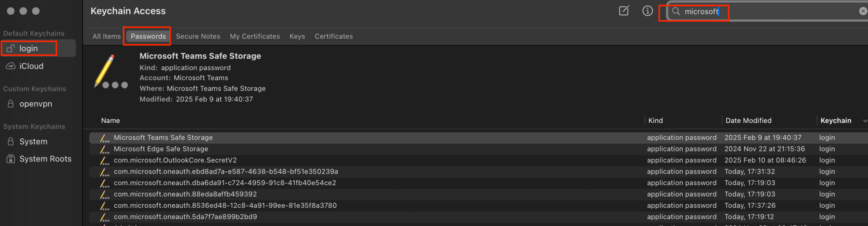Clear the search field with the X icon
The width and height of the screenshot is (868, 226).
863,11
